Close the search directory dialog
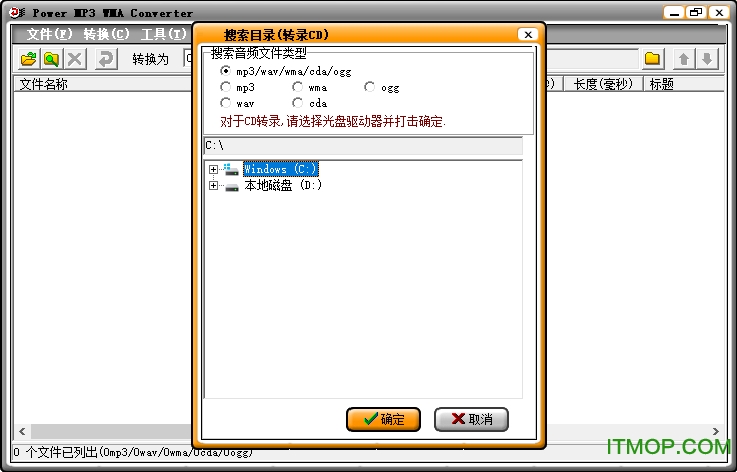Screen dimensions: 737x472 pyautogui.click(x=527, y=35)
